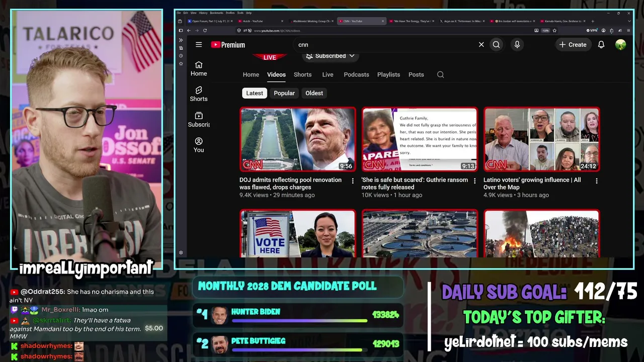Screen dimensions: 644x362
Task: Go back with the browser back arrow
Action: tap(189, 31)
